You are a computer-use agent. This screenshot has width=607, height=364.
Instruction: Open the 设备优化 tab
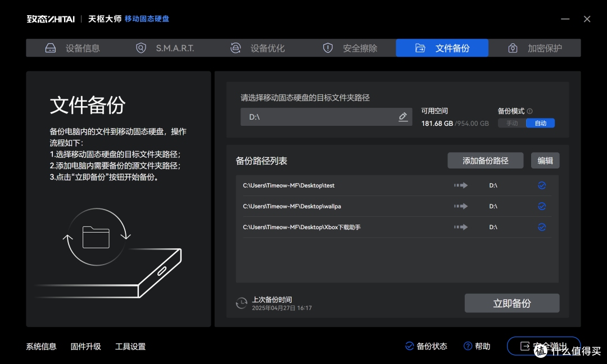coord(257,48)
